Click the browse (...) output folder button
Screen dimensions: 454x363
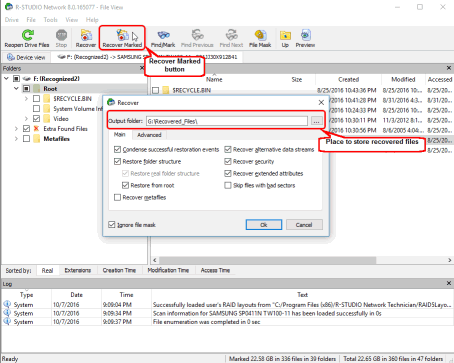point(316,121)
